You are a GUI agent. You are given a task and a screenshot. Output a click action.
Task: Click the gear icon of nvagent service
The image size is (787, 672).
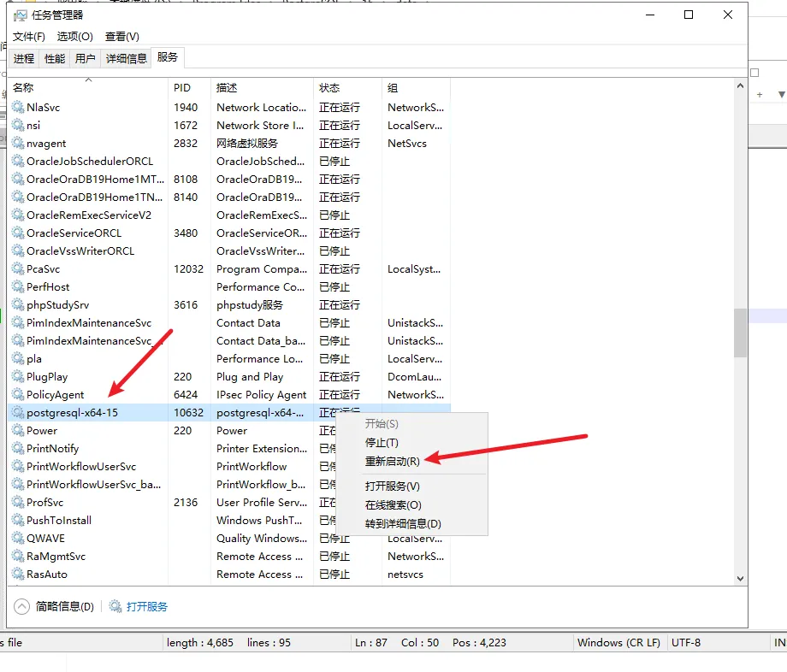pos(18,143)
